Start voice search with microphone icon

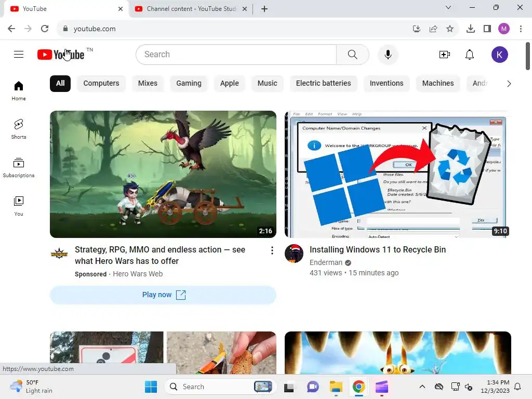388,54
